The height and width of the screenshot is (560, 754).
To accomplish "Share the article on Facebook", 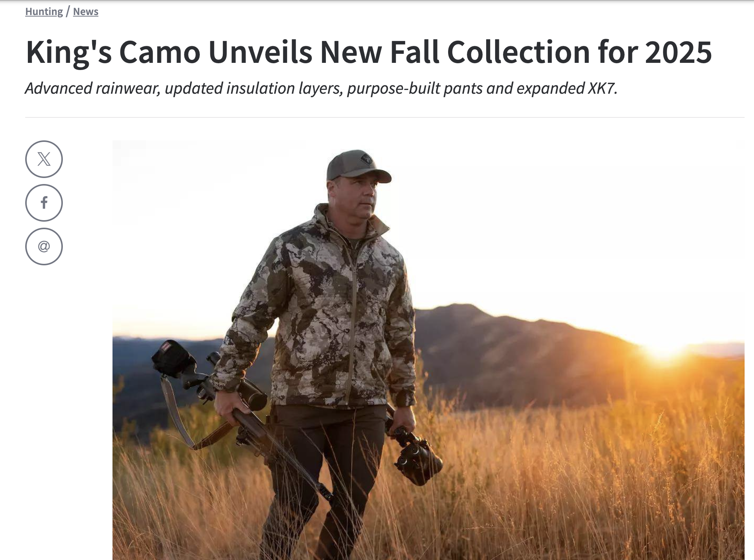I will pyautogui.click(x=44, y=203).
